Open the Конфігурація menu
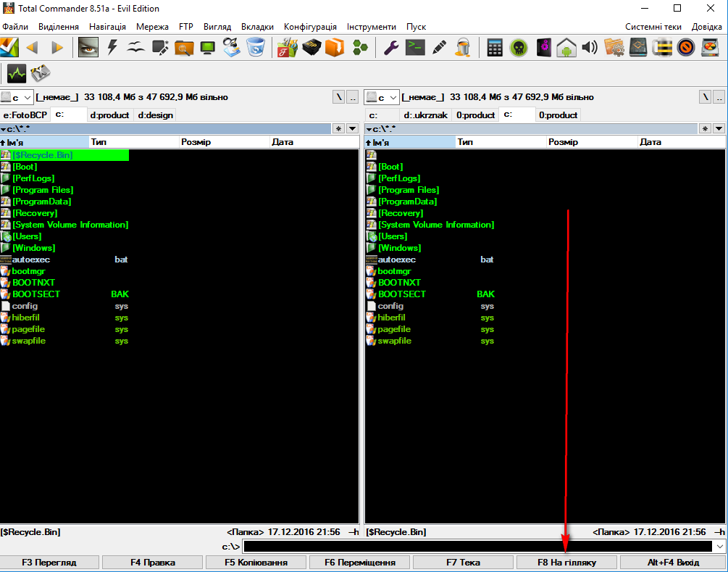728x572 pixels. tap(310, 27)
